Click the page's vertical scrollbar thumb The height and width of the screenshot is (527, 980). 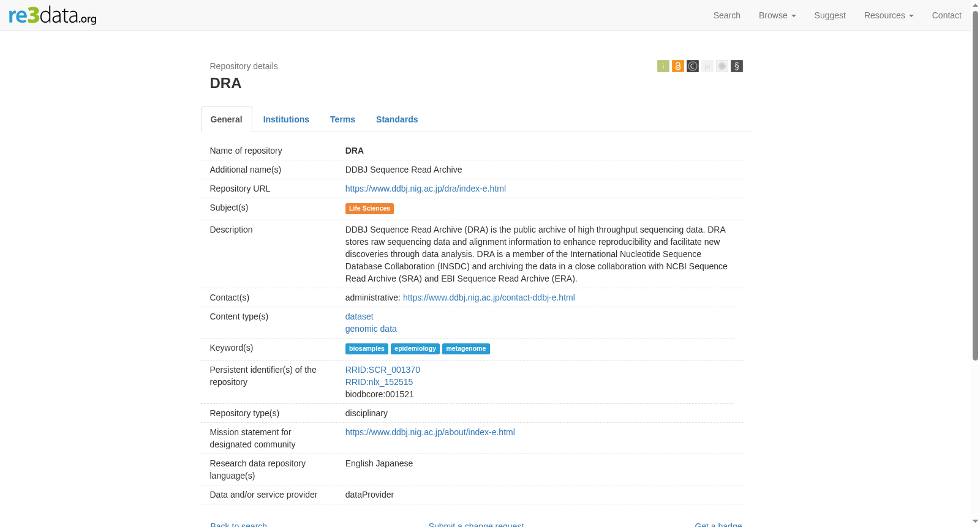975,185
